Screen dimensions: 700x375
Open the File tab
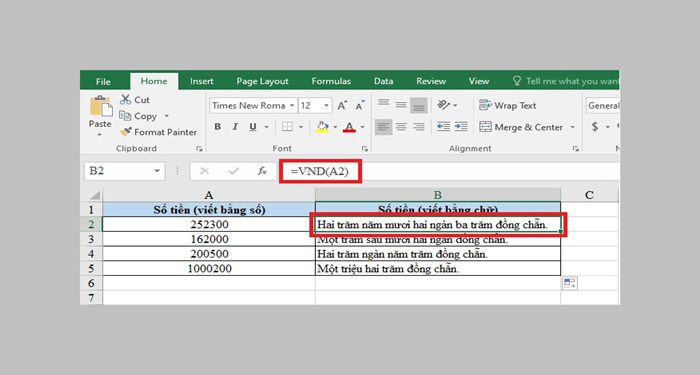pyautogui.click(x=103, y=82)
